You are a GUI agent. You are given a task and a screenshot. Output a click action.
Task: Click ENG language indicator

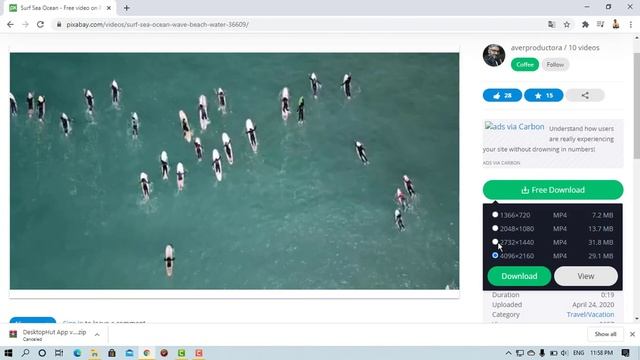[x=578, y=353]
